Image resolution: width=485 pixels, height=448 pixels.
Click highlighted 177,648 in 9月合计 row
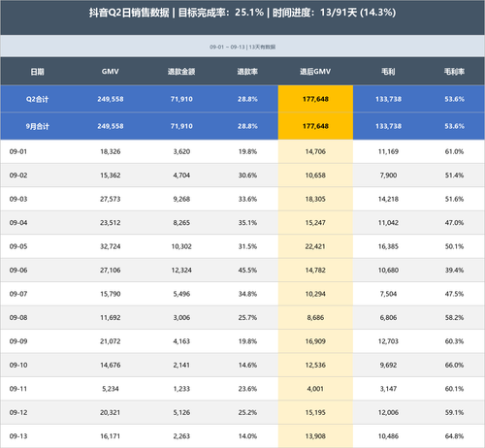(315, 126)
